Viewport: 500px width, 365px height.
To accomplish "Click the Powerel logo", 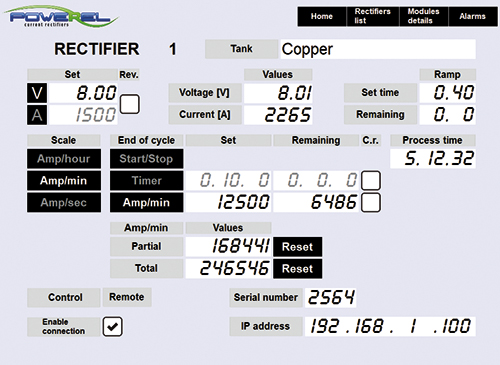I will pyautogui.click(x=61, y=16).
